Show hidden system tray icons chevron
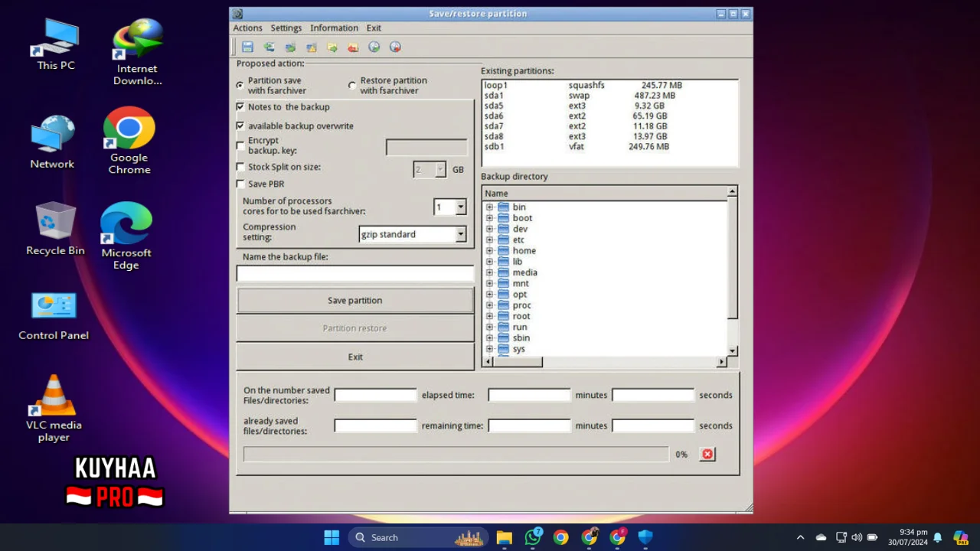The width and height of the screenshot is (980, 551). (x=800, y=537)
